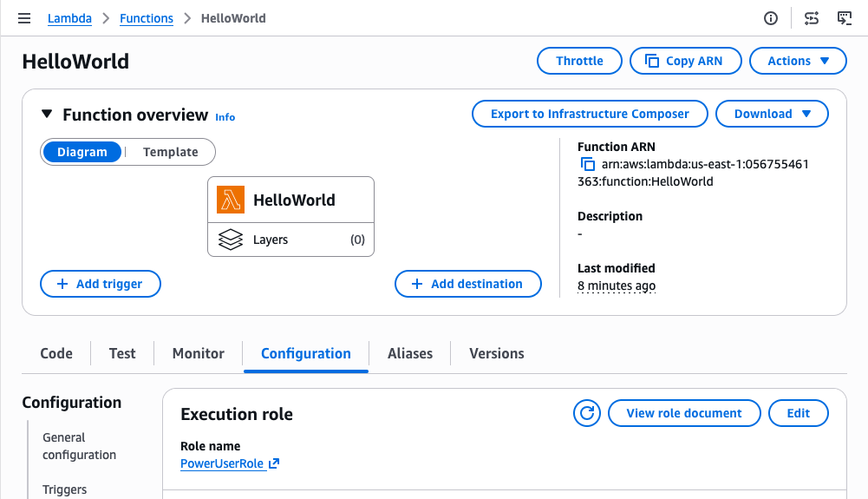Viewport: 868px width, 499px height.
Task: Select the orange Lambda icon in diagram
Action: click(x=231, y=200)
